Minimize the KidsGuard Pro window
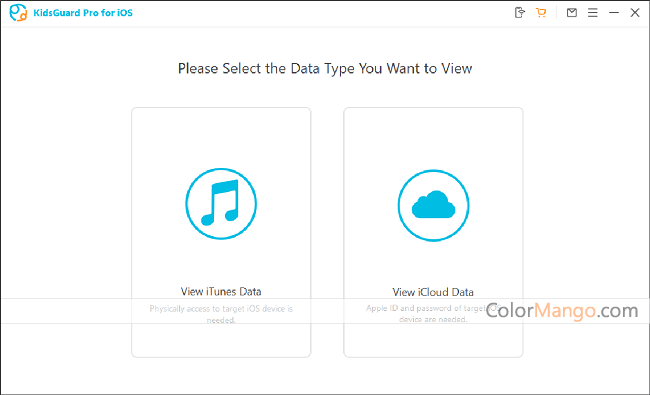The image size is (650, 395). [614, 13]
